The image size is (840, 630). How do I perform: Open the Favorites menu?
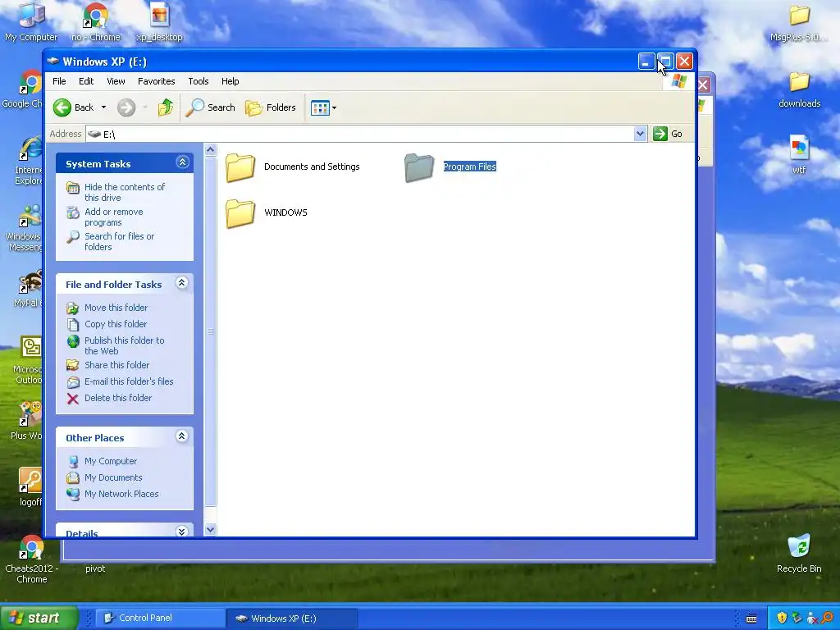[x=157, y=81]
